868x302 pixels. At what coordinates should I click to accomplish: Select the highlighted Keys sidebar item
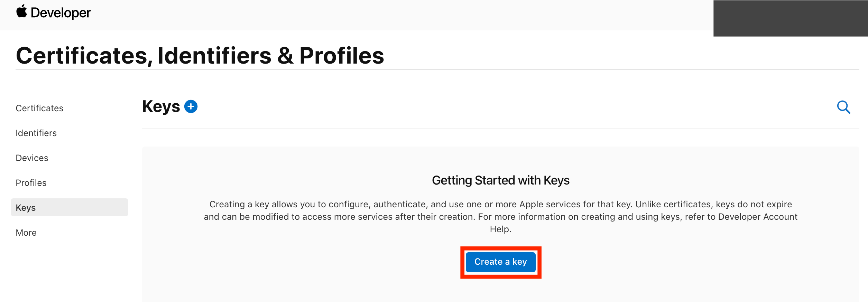pyautogui.click(x=69, y=207)
